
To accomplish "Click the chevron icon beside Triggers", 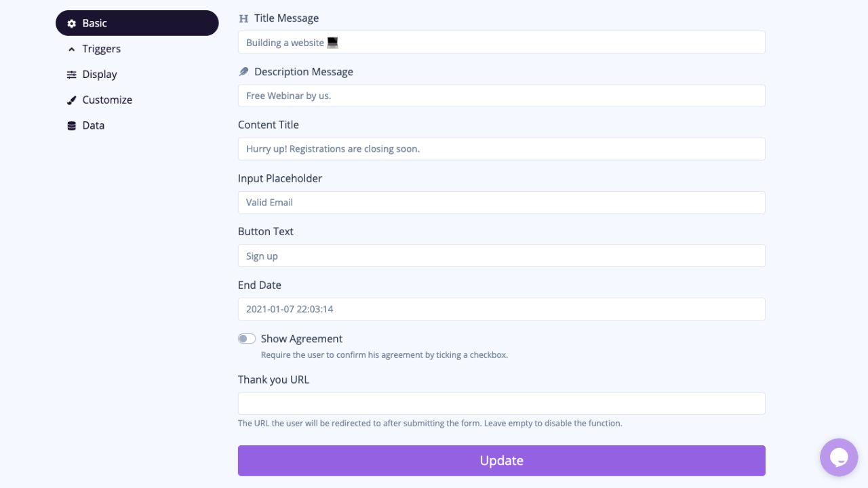I will [x=72, y=49].
